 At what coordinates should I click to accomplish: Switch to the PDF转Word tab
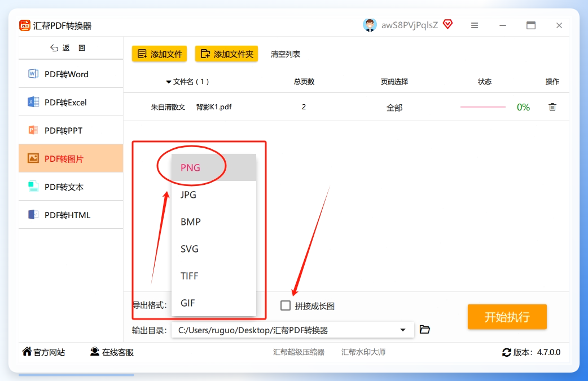coord(71,74)
